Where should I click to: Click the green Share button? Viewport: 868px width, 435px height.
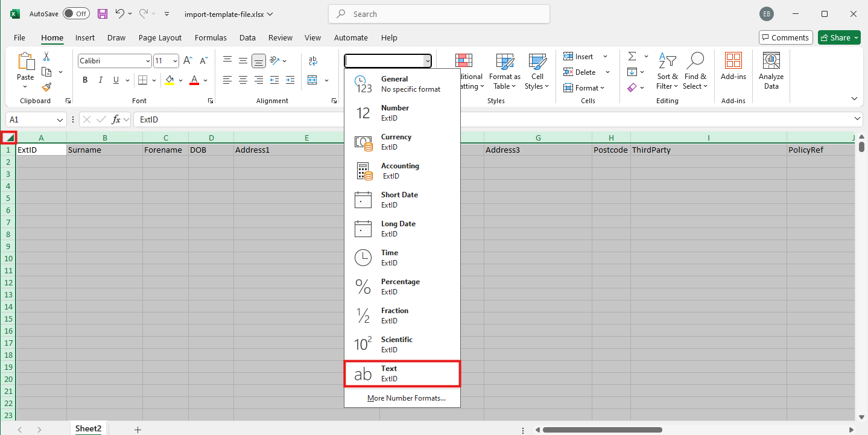click(x=839, y=37)
